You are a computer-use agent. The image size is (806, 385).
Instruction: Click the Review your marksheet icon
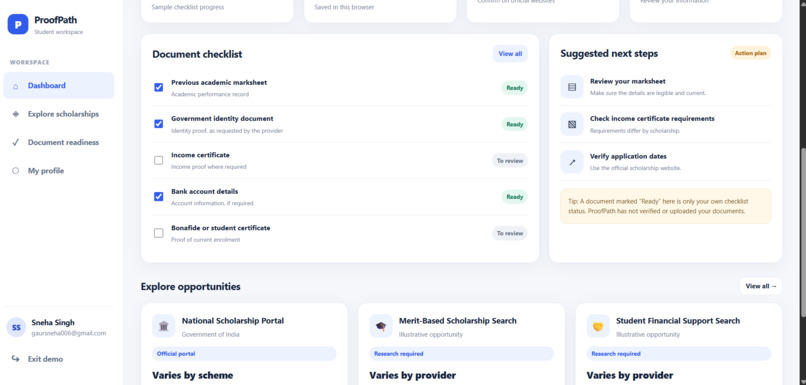tap(572, 87)
